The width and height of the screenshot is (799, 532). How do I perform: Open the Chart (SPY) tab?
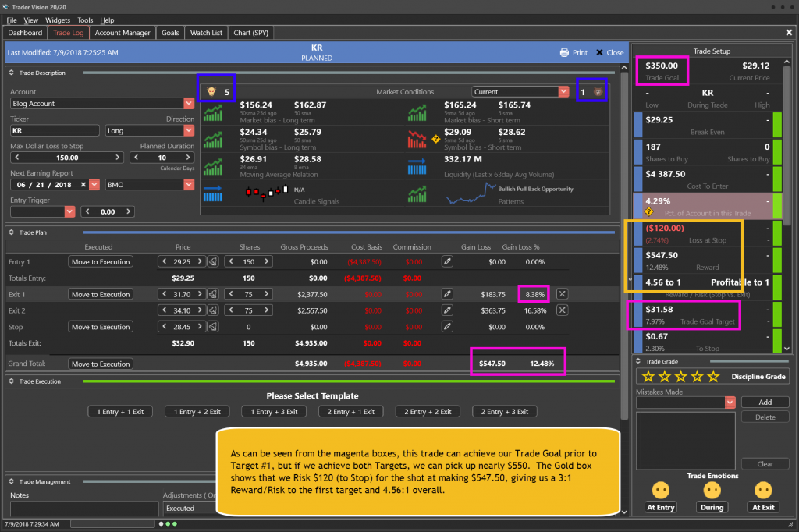pyautogui.click(x=250, y=33)
